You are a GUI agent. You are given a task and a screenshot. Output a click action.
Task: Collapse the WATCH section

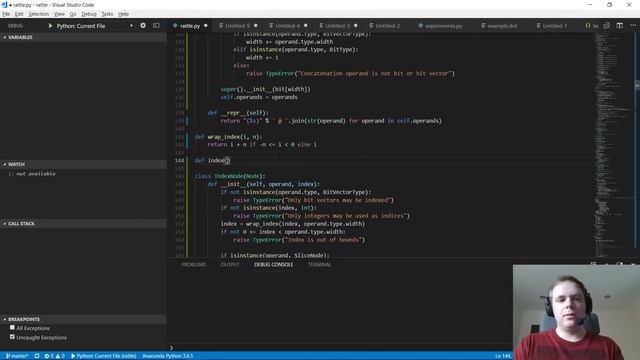pyautogui.click(x=83, y=164)
